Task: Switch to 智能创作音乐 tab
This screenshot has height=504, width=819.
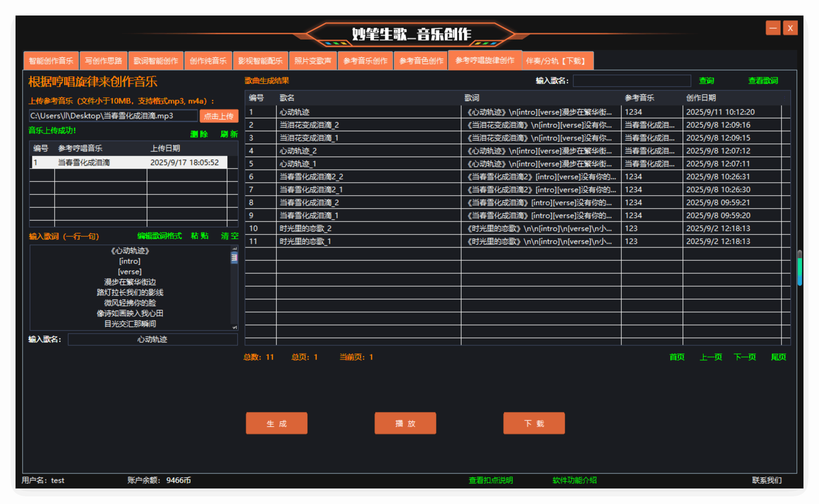Action: click(51, 61)
